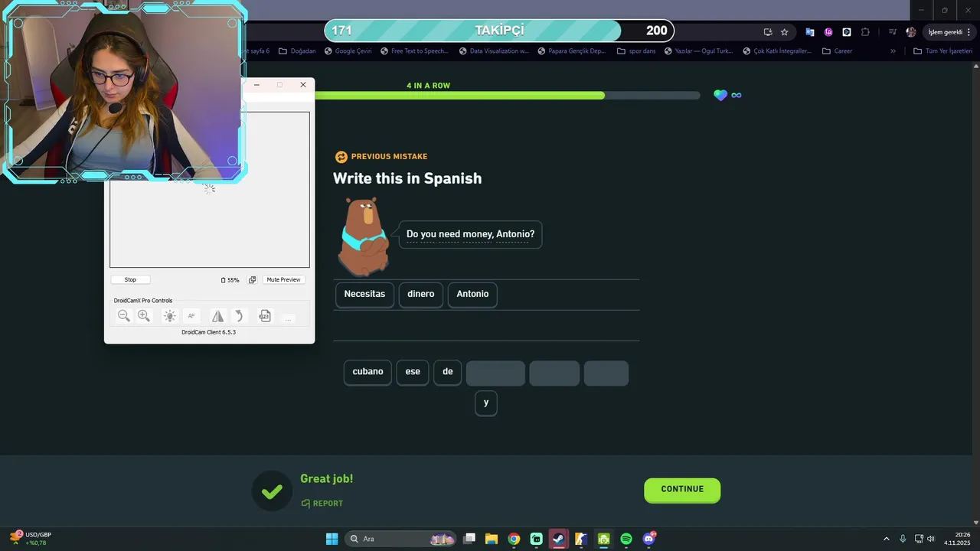Click the green CONTINUE button
Screen dimensions: 980x551
(x=682, y=490)
